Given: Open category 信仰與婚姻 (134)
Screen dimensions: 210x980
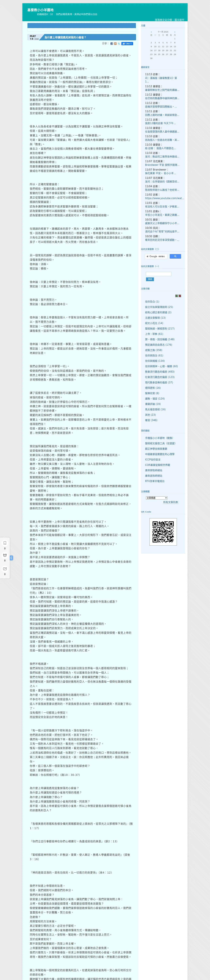Looking at the screenshot, I should click(x=155, y=361).
